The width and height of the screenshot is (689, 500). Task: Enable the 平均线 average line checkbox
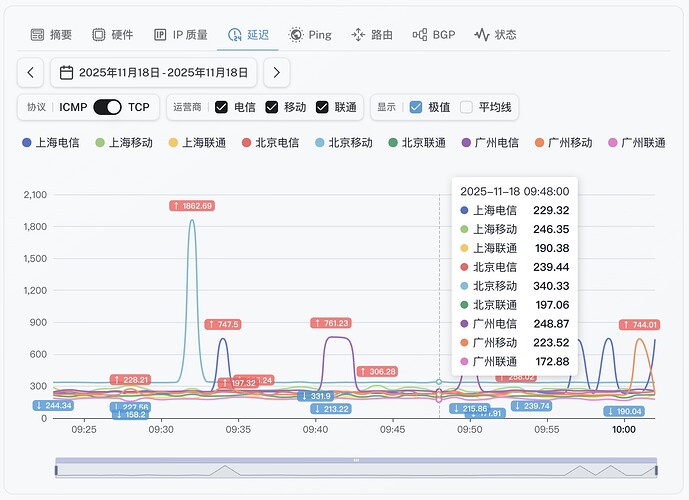click(466, 107)
